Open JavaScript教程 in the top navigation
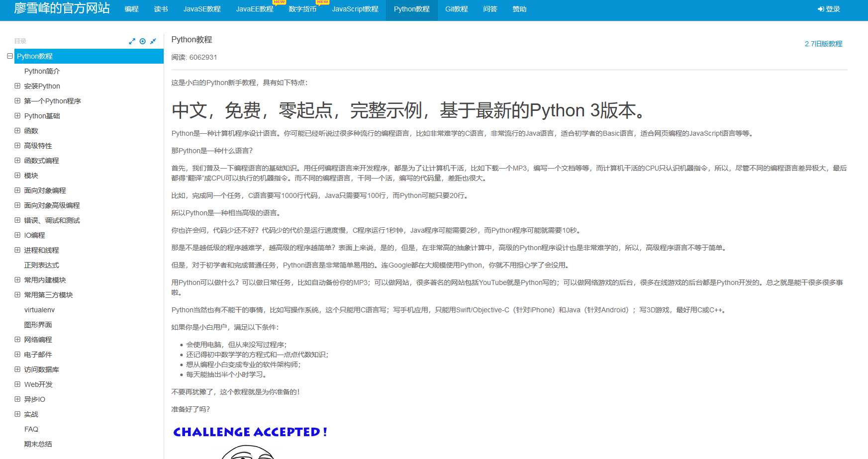The height and width of the screenshot is (459, 868). point(355,9)
